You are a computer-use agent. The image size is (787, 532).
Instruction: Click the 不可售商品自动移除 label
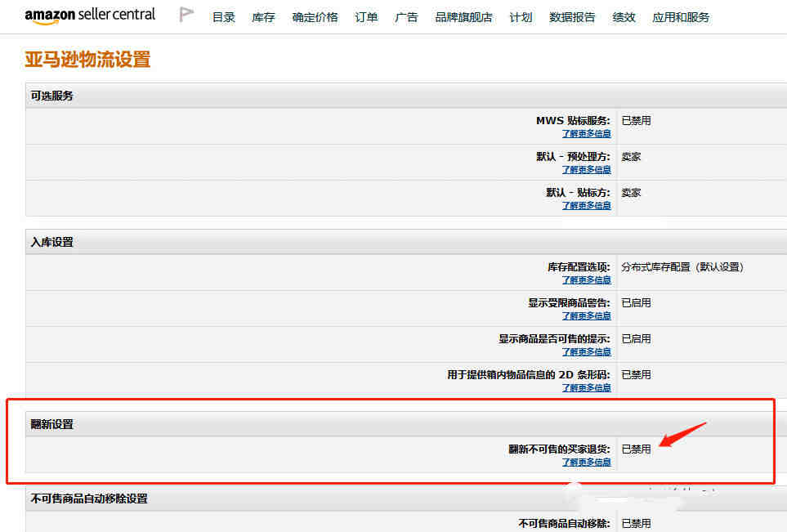[x=564, y=524]
